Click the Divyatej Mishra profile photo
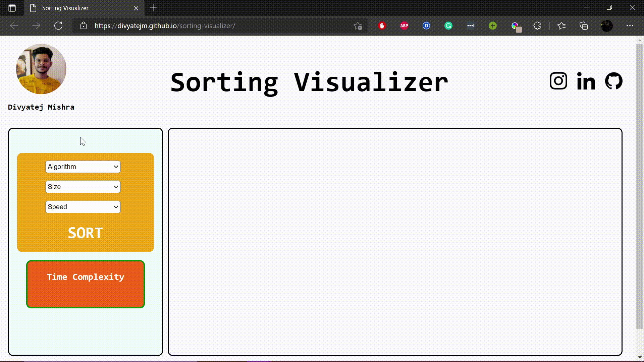This screenshot has width=644, height=362. point(41,69)
